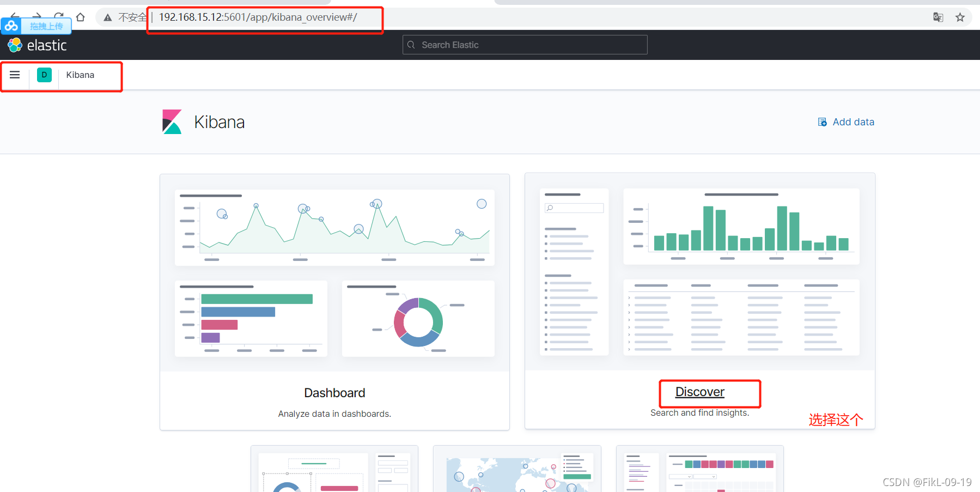Click the Dashboard illustration thumbnail
980x492 pixels.
point(334,273)
